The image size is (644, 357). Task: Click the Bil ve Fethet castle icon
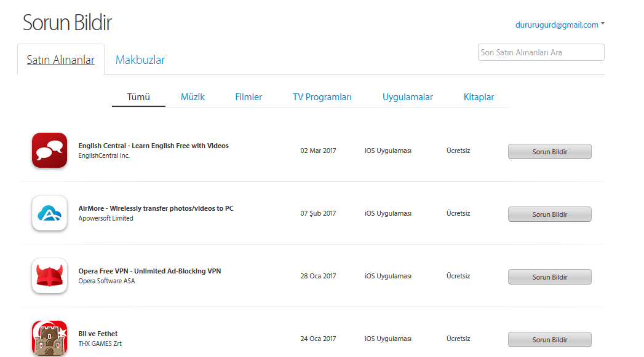tap(49, 338)
